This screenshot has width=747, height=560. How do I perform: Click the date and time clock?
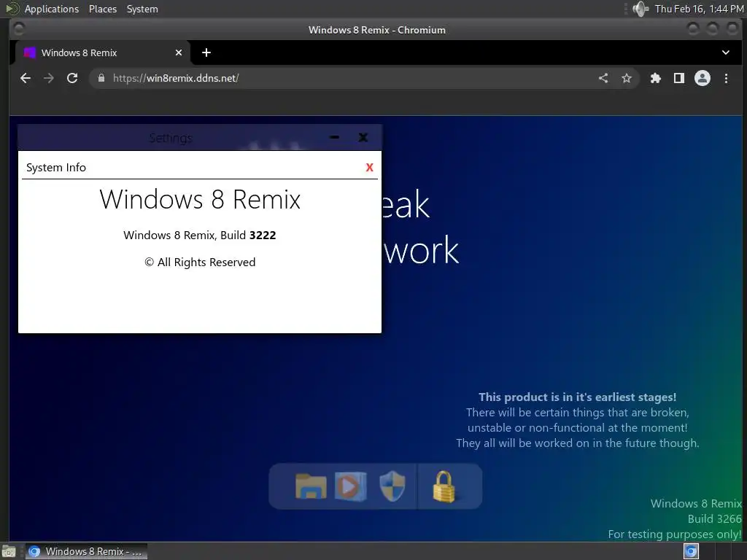tap(699, 9)
